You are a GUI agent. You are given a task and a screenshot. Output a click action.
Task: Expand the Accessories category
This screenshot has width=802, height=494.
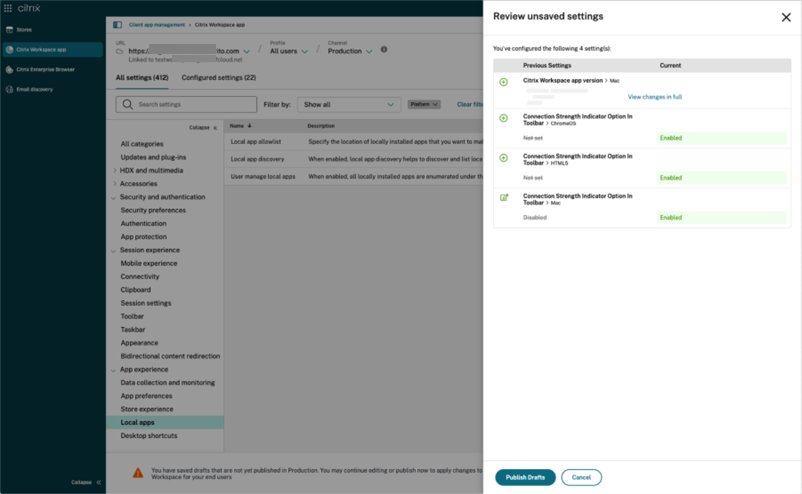[x=115, y=184]
